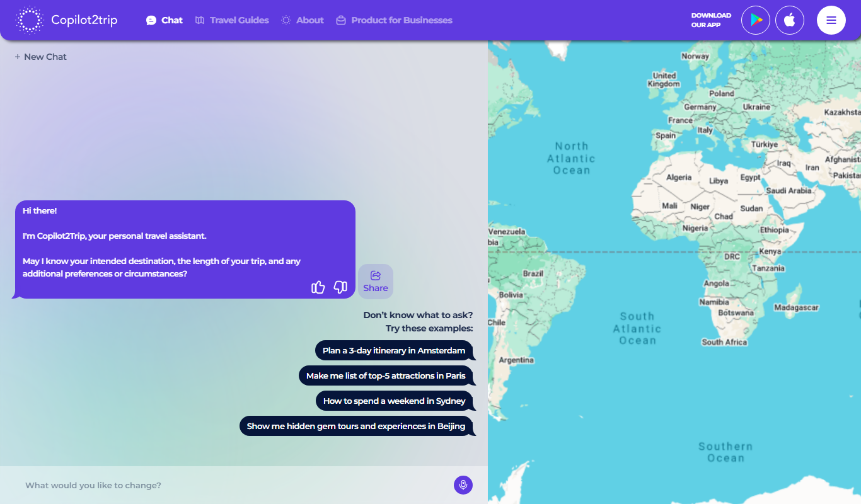The height and width of the screenshot is (504, 861).
Task: Click Ethiopia label on the map
Action: pos(775,230)
